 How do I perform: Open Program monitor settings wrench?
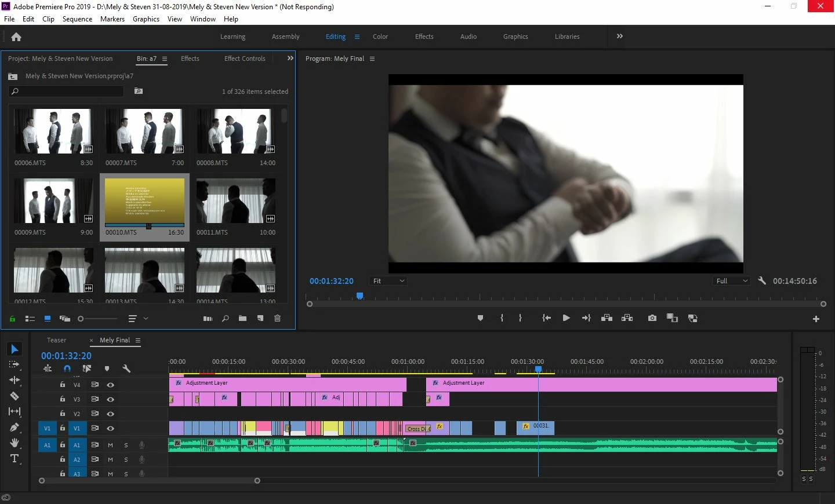coord(762,280)
